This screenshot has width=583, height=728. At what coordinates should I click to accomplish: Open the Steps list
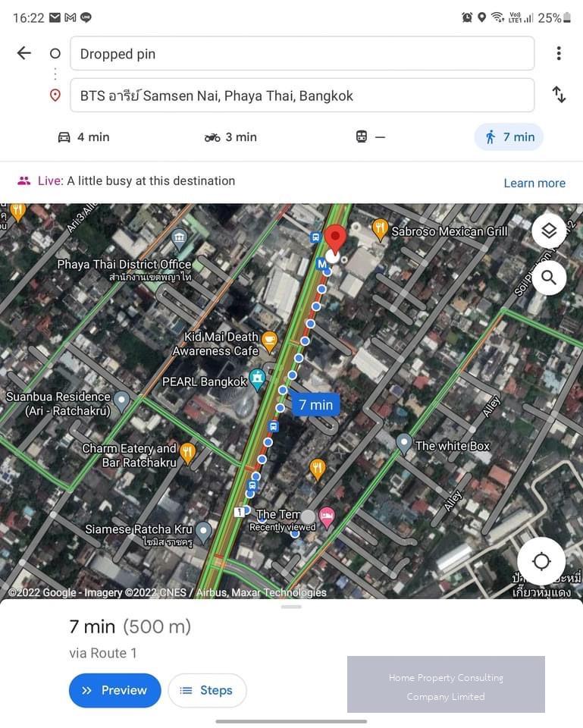[x=207, y=690]
